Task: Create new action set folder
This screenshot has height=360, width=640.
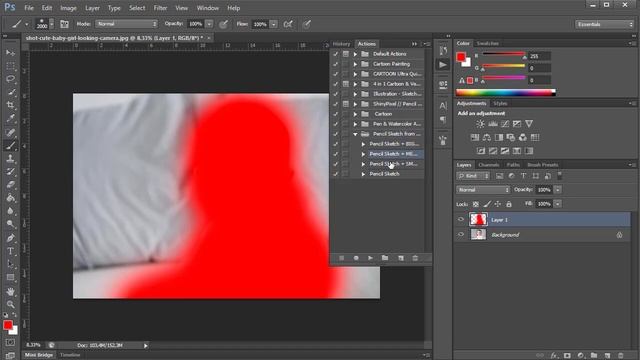Action: [x=385, y=258]
